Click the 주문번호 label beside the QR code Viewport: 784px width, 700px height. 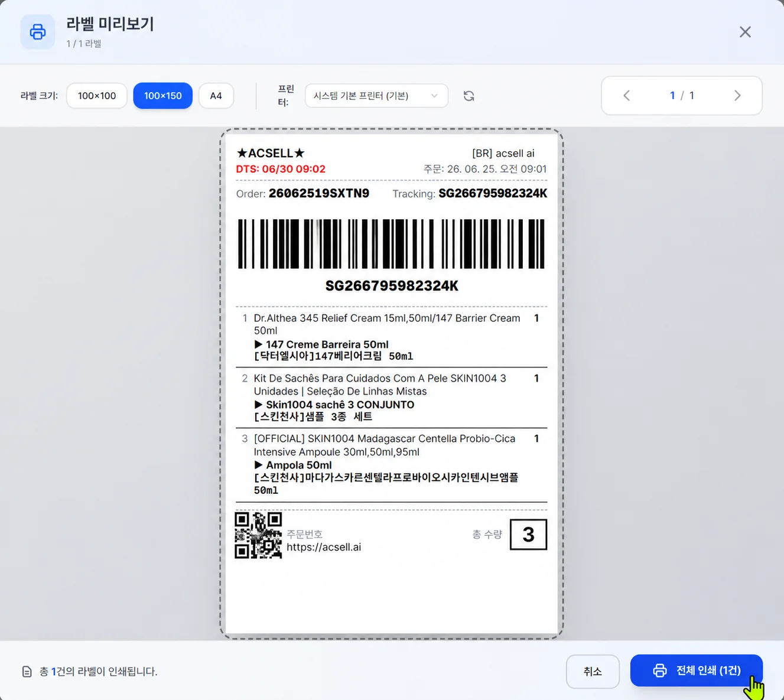pyautogui.click(x=305, y=534)
